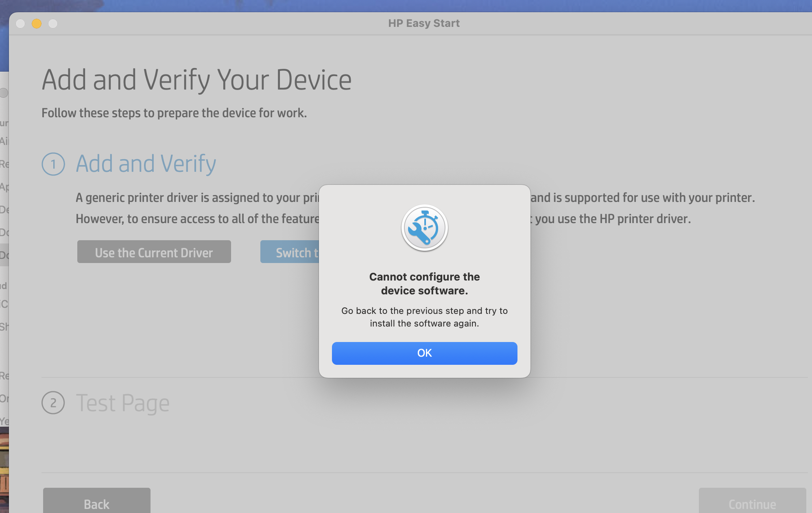Screen dimensions: 812x513
Task: Click the partially hidden blue Switch button
Action: click(x=290, y=252)
